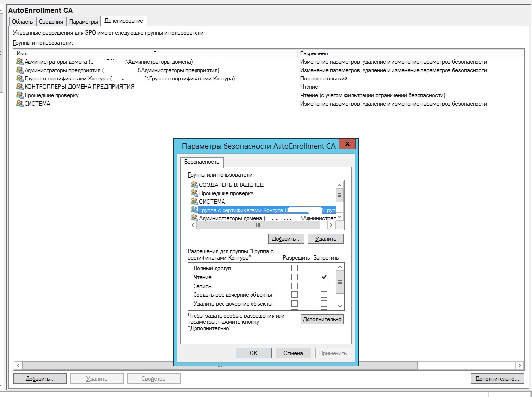Close the Параметры безопасности dialog
532x397 pixels.
(347, 144)
